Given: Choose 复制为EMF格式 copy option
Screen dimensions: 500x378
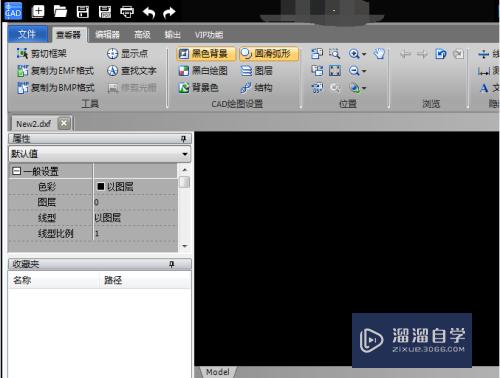Looking at the screenshot, I should pyautogui.click(x=56, y=71).
